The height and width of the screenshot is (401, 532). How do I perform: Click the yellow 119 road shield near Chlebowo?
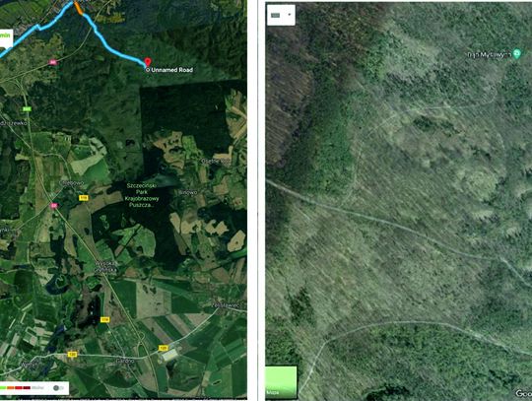click(x=84, y=197)
